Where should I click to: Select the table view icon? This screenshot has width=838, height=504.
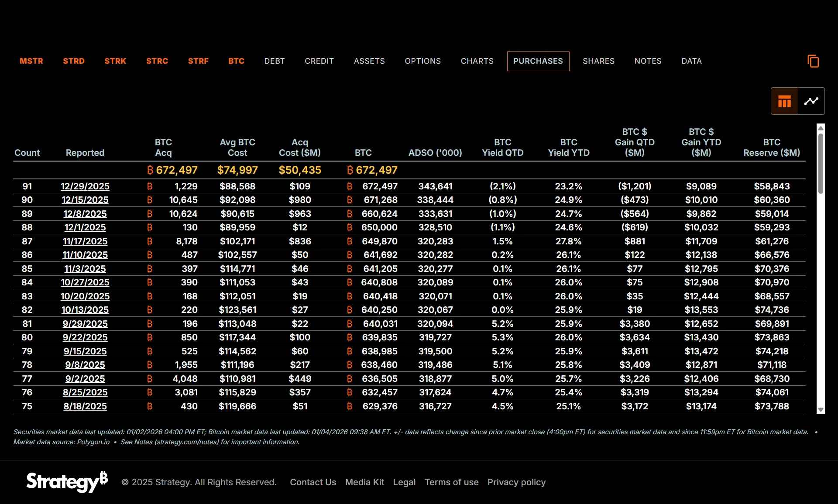(784, 101)
